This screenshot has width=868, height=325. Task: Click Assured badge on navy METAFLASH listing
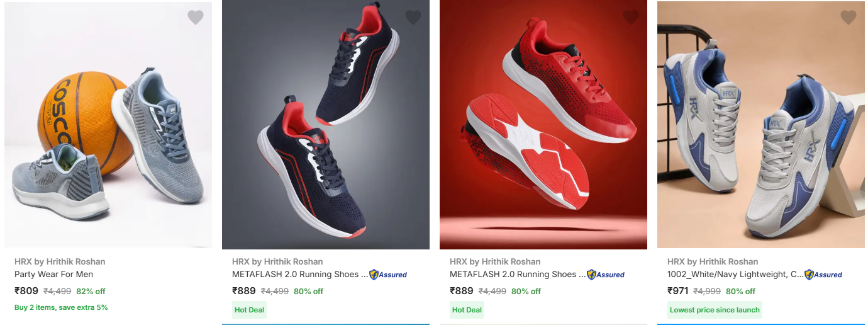388,275
